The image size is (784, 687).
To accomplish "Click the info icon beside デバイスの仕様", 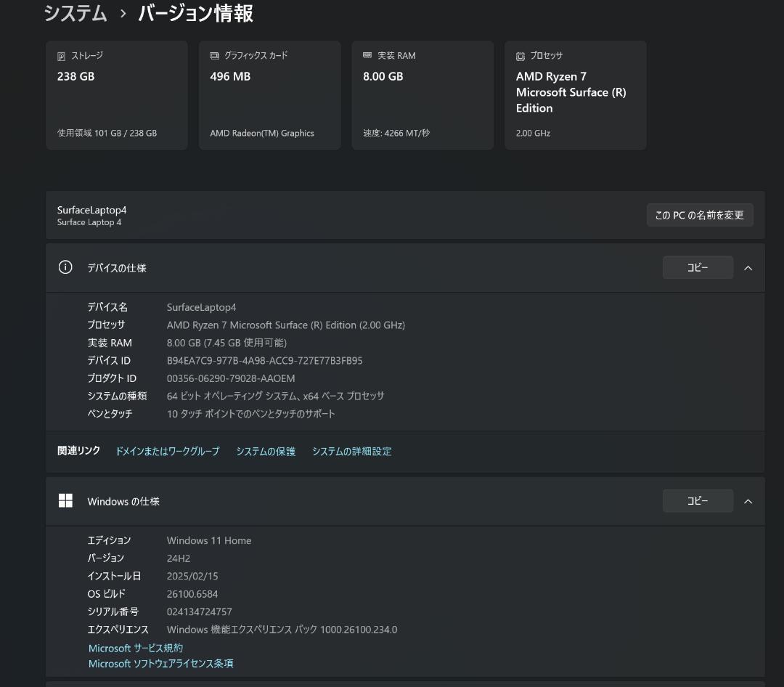I will tap(65, 267).
